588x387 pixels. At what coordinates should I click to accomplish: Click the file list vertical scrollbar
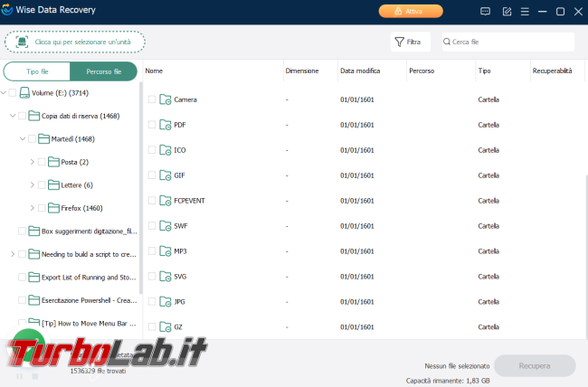point(586,255)
